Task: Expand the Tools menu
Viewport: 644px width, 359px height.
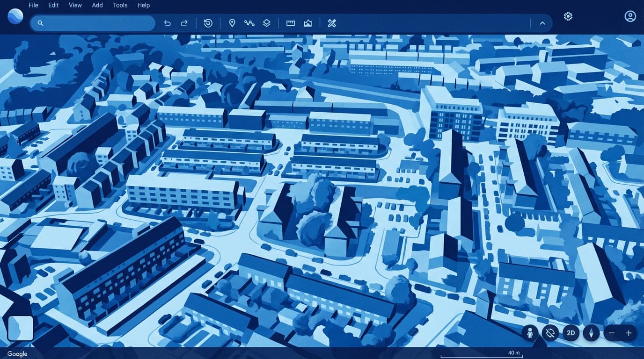Action: (x=120, y=5)
